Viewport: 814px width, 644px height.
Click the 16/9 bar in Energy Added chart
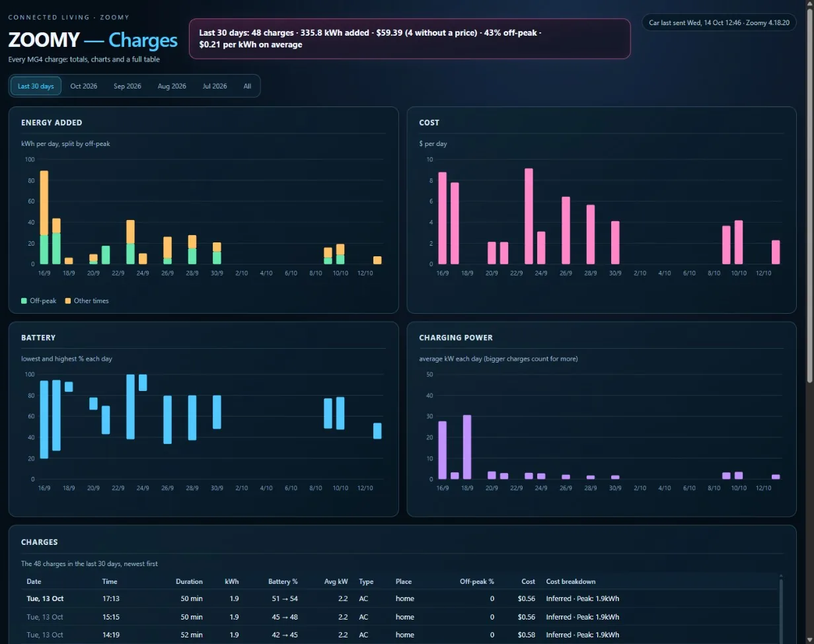44,217
